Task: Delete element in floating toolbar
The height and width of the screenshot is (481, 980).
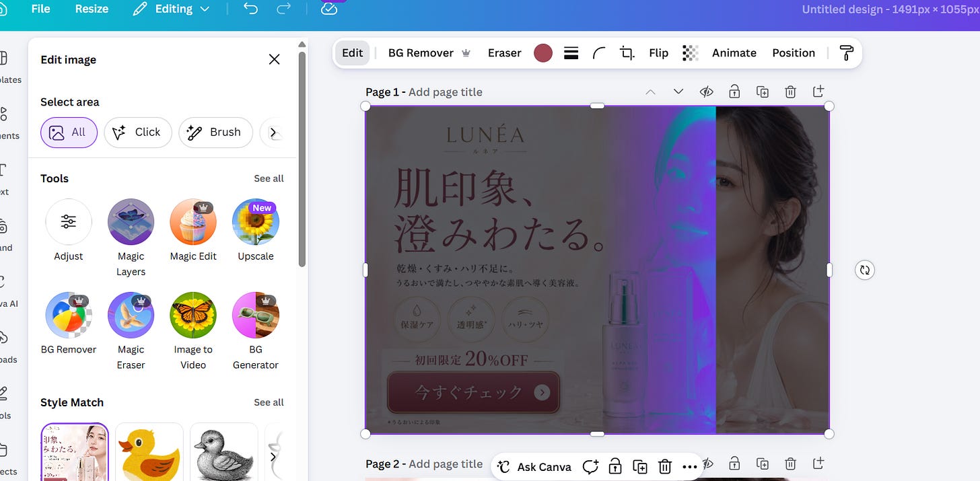Action: tap(664, 466)
